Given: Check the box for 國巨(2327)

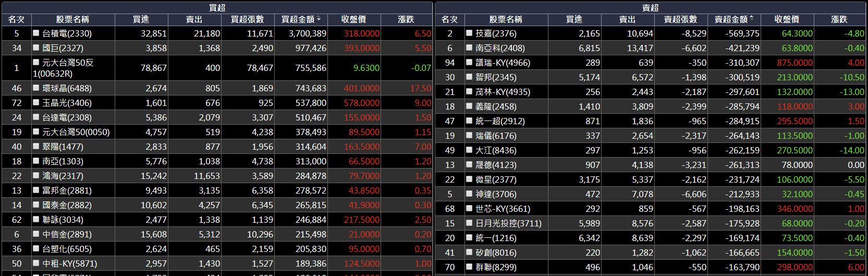Looking at the screenshot, I should pos(36,47).
